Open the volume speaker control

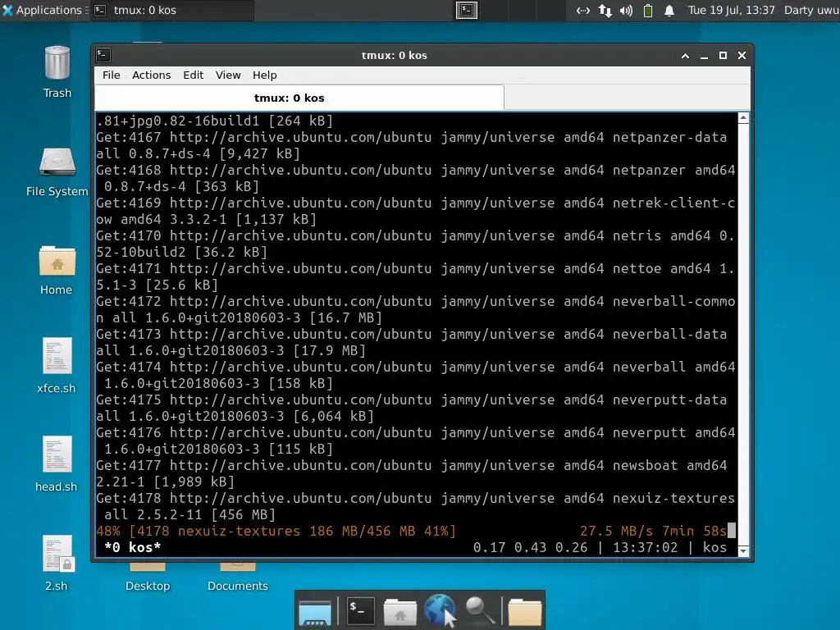[626, 11]
